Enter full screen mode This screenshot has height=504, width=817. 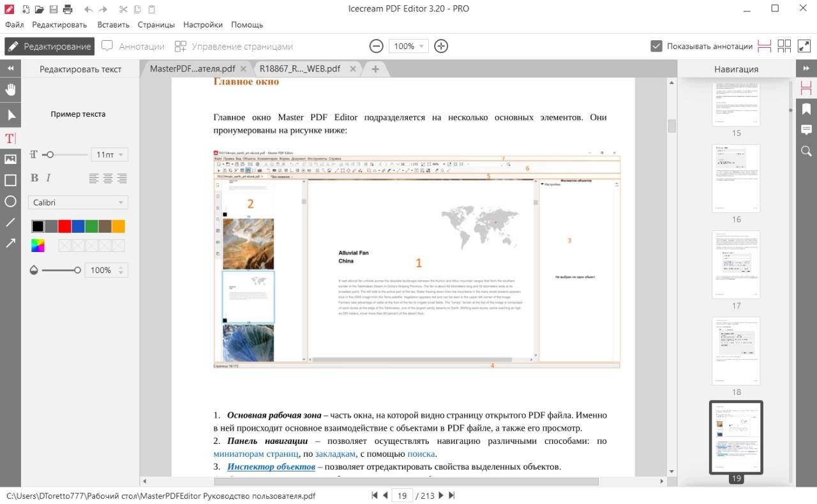pyautogui.click(x=804, y=47)
